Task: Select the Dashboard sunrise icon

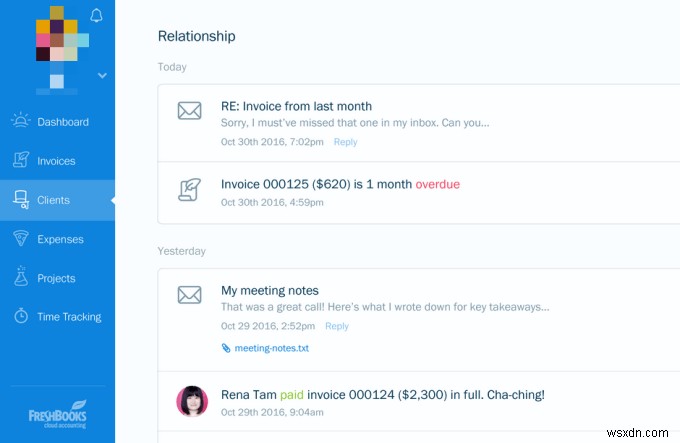Action: 20,121
